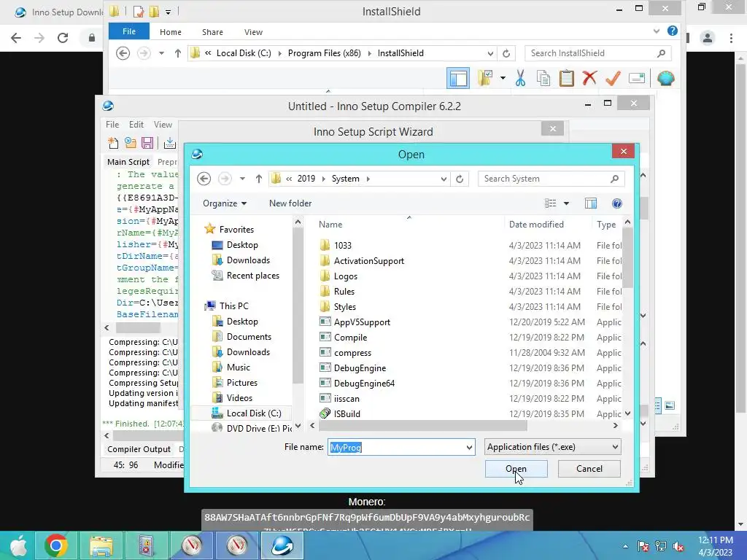The image size is (747, 560).
Task: Open the Application files (*.exe) filter dropdown
Action: 553,447
